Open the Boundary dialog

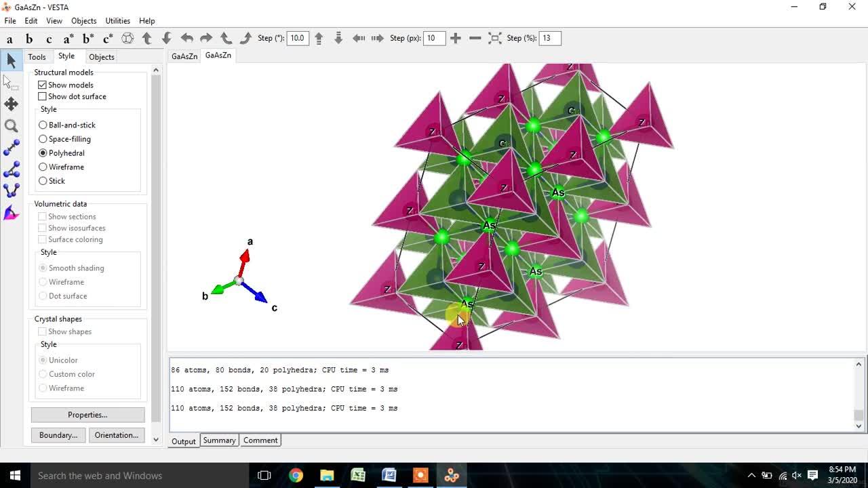[58, 434]
